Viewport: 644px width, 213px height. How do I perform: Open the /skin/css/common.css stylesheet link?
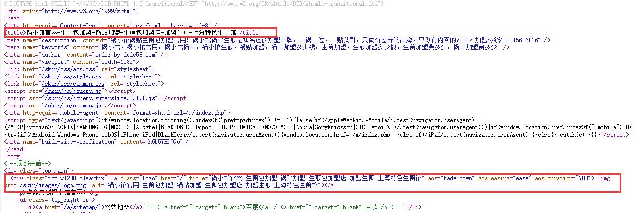(x=74, y=84)
